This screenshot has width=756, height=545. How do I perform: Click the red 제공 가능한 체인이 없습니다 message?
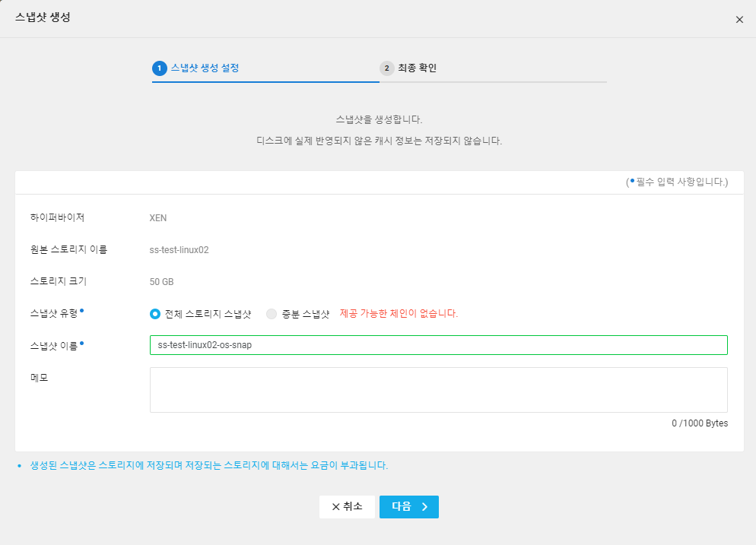tap(399, 314)
